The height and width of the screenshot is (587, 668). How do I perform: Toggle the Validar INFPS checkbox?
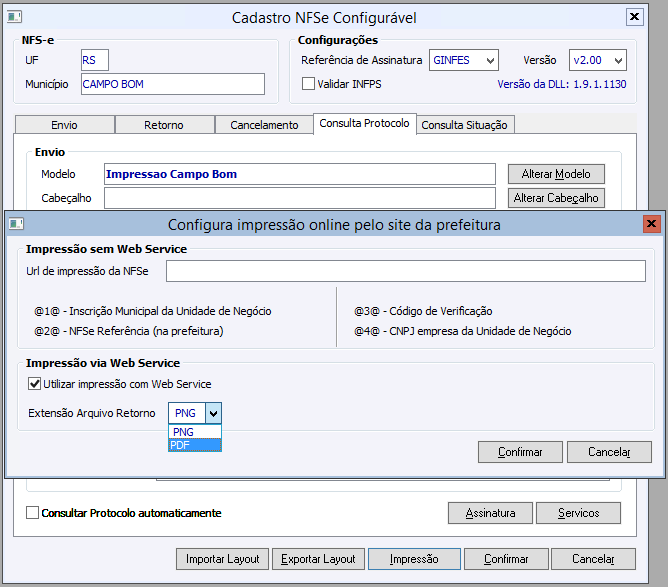(x=308, y=83)
